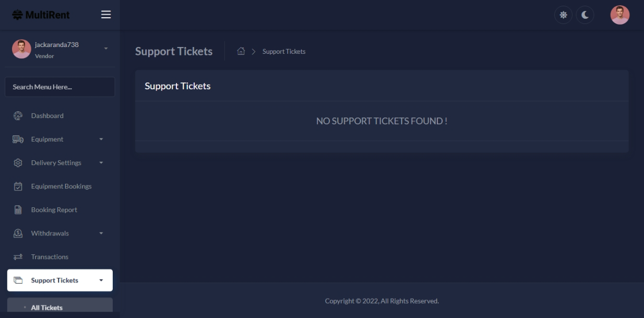Select All Tickets submenu item
Screen dimensions: 644x318
[47, 308]
